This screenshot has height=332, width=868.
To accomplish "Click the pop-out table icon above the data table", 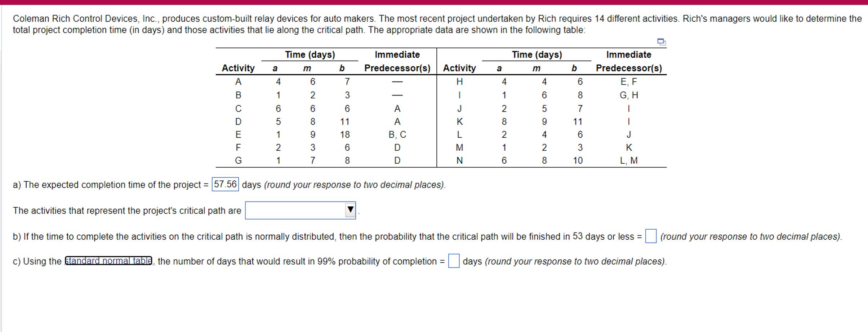I will point(662,42).
